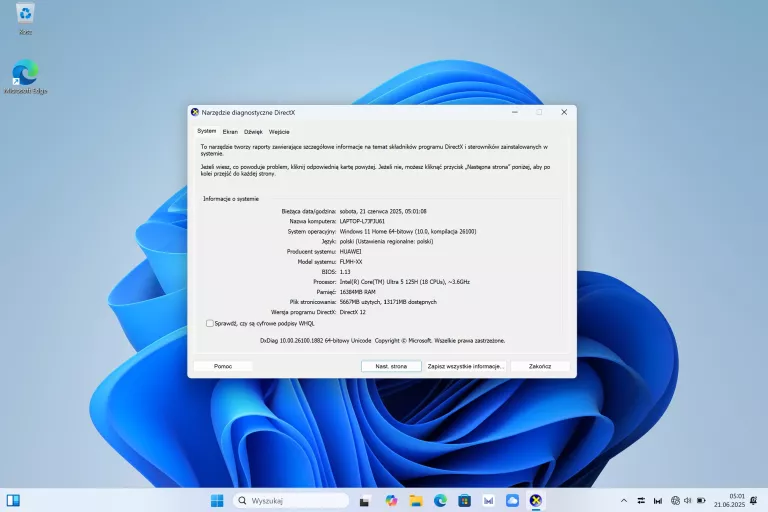
Task: Minimize the DirectX diagnostic window
Action: point(515,112)
